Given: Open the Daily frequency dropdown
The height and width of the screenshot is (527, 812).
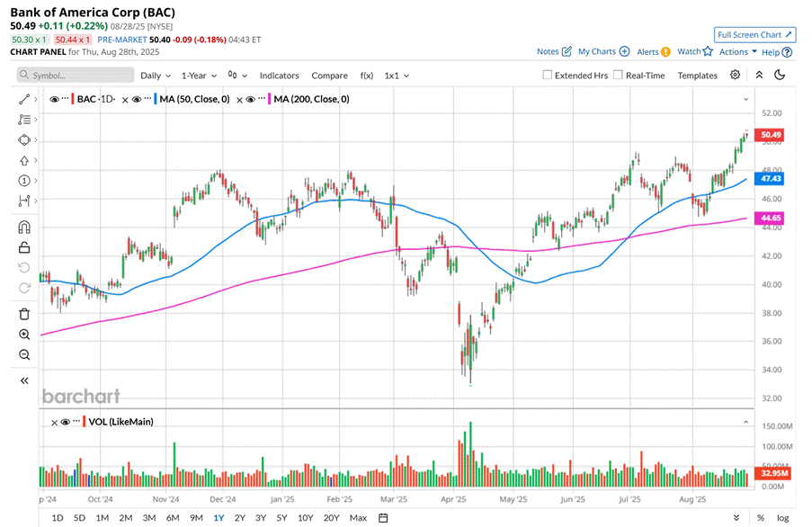Looking at the screenshot, I should tap(156, 76).
